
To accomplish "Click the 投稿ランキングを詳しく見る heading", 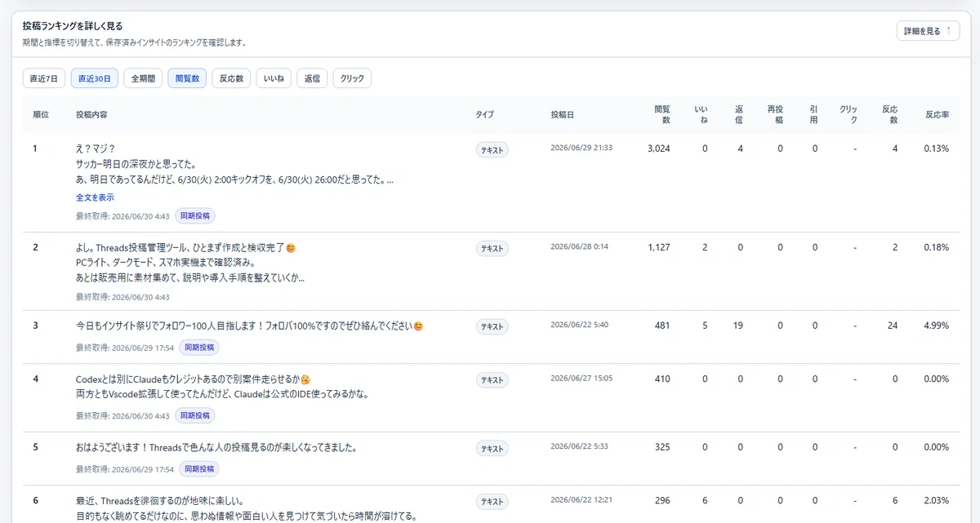I will pyautogui.click(x=73, y=27).
